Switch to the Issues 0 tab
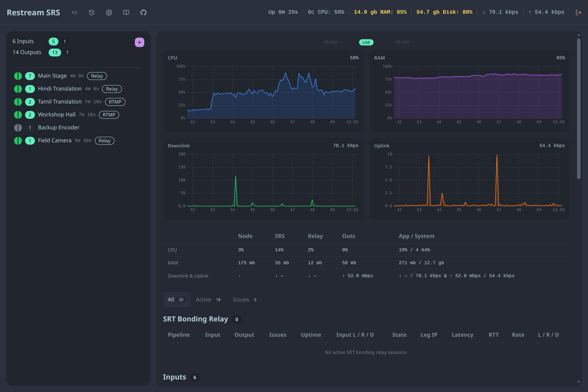The width and height of the screenshot is (588, 392). click(x=245, y=299)
